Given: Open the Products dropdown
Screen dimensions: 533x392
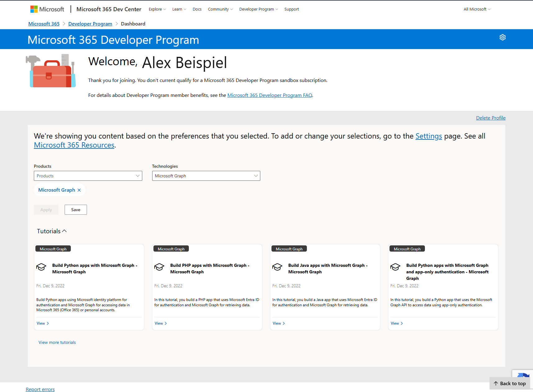Looking at the screenshot, I should [x=88, y=176].
